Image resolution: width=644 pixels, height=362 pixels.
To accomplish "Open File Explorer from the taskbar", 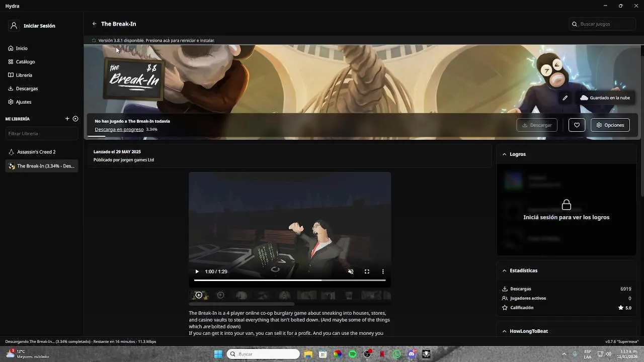I will pos(308,354).
